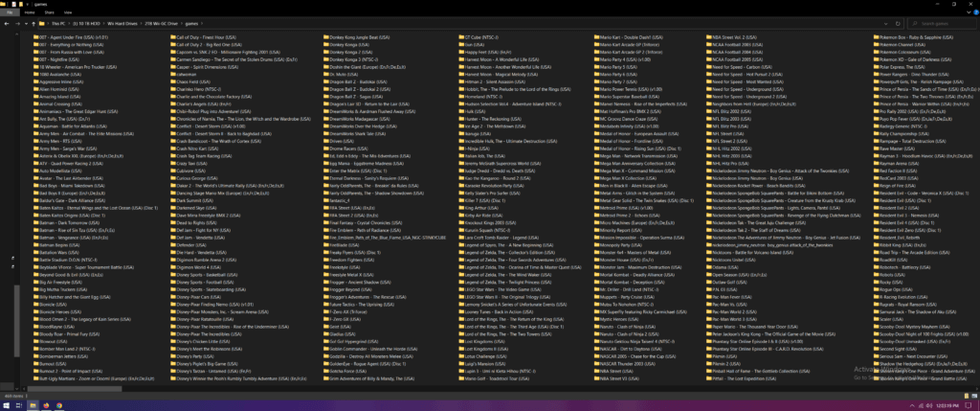This screenshot has height=411, width=980.
Task: Open the blue Help icon
Action: pos(974,12)
